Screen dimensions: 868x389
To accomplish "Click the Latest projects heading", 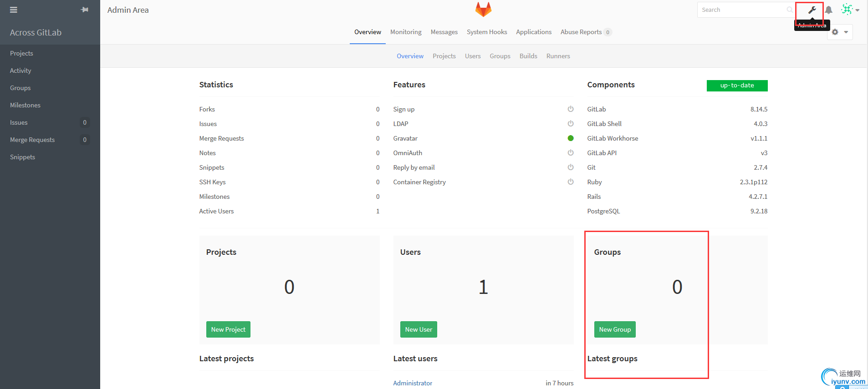I will (226, 359).
